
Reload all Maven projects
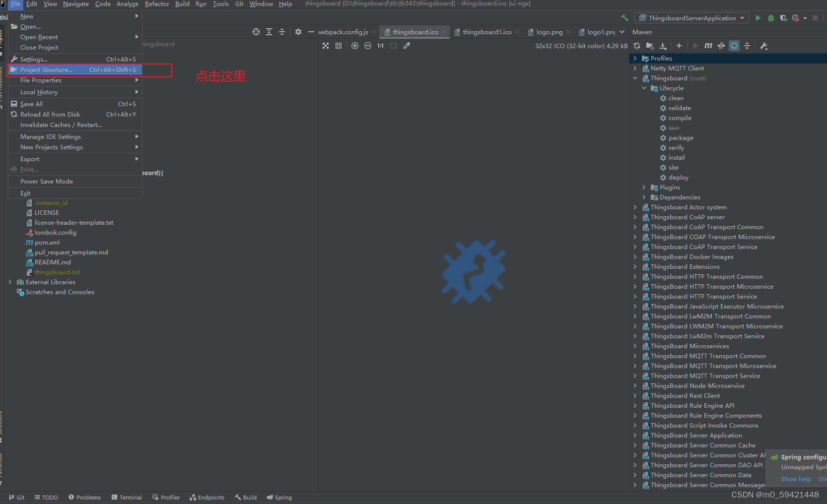point(637,46)
